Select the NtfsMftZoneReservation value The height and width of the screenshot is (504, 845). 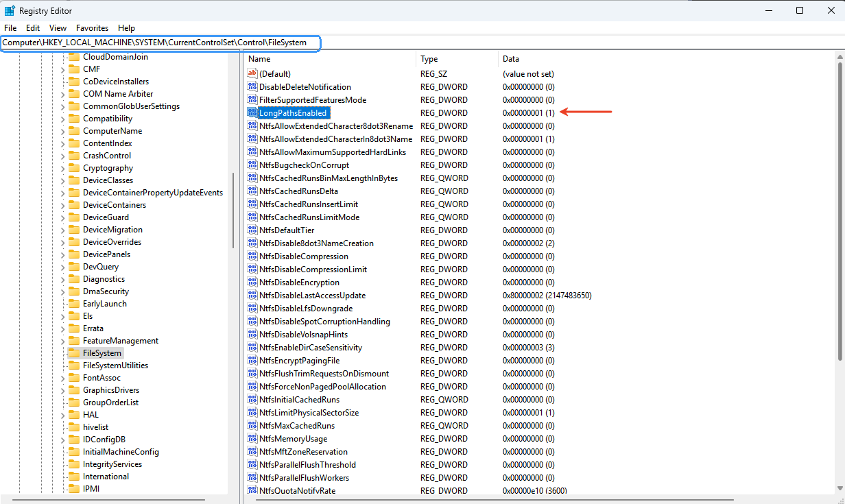click(303, 451)
